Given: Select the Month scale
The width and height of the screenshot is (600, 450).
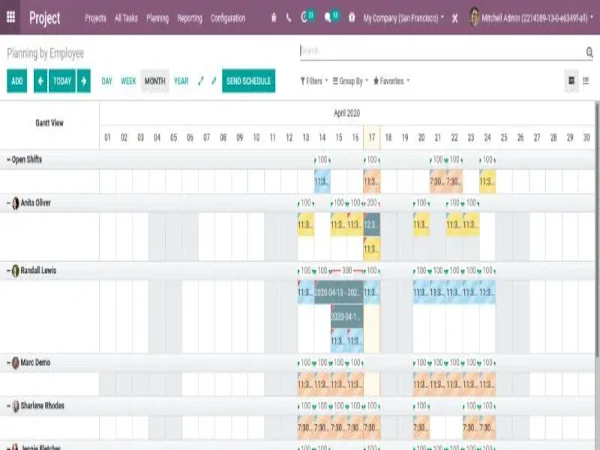Looking at the screenshot, I should pyautogui.click(x=154, y=81).
